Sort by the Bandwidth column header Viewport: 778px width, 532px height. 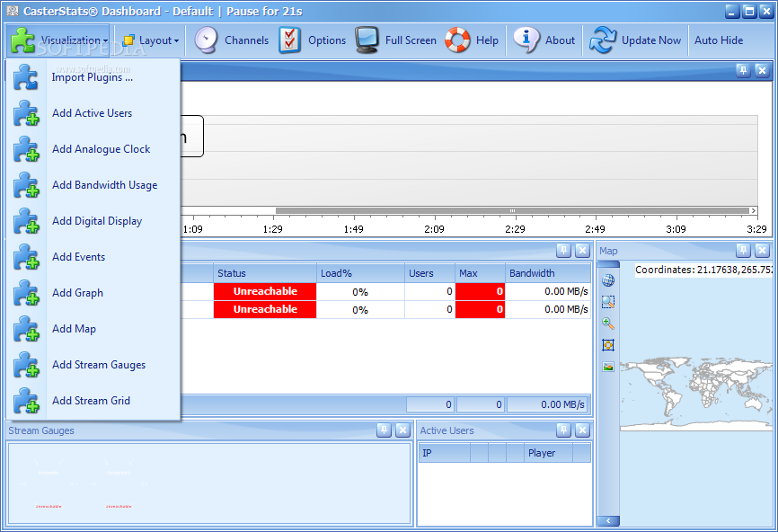(548, 273)
